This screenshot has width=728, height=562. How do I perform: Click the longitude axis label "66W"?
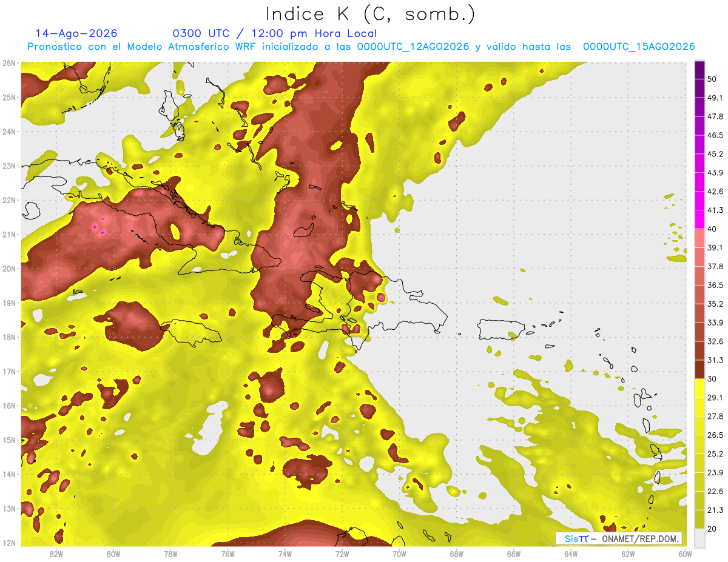click(x=513, y=554)
